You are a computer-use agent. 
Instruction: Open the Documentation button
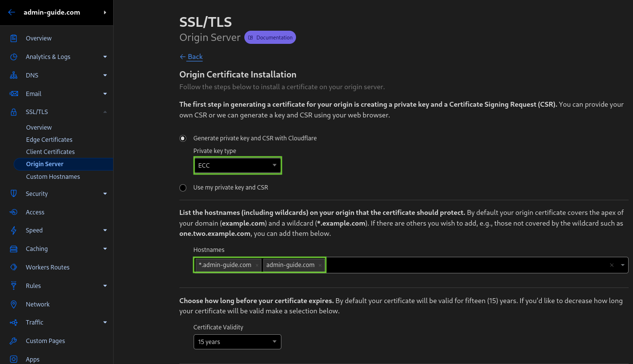click(x=270, y=37)
